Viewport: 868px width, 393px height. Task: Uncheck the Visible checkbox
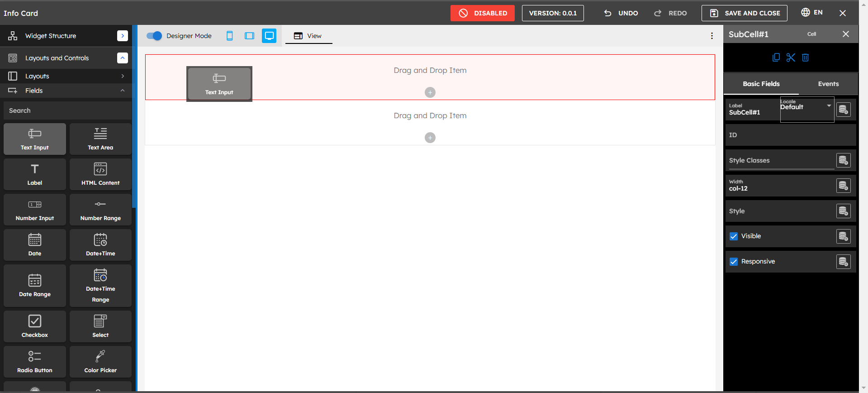click(x=734, y=236)
